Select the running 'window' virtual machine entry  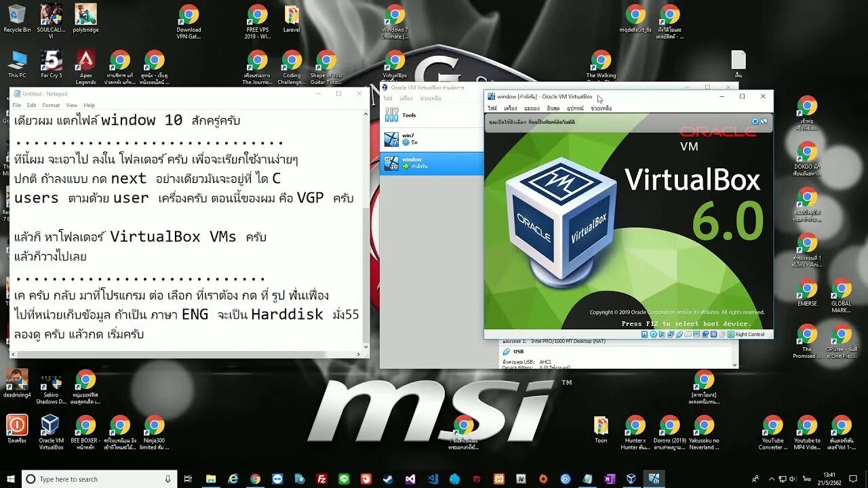[431, 163]
